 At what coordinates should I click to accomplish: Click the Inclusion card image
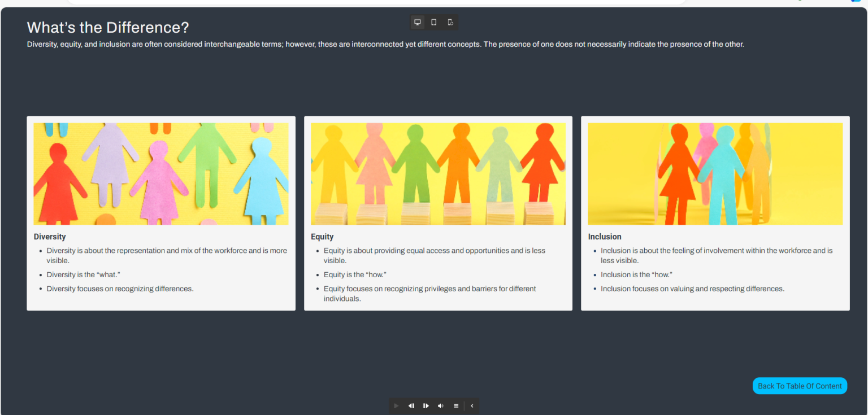pos(715,173)
